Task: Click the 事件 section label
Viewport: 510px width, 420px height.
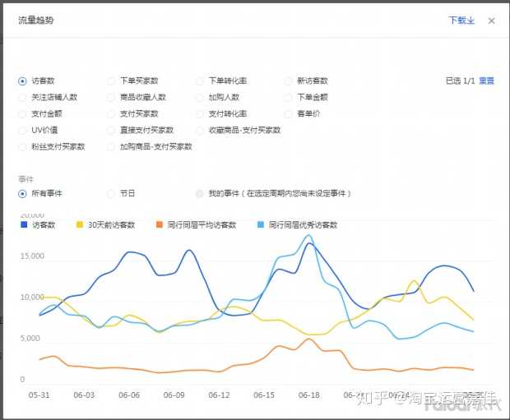Action: tap(26, 179)
